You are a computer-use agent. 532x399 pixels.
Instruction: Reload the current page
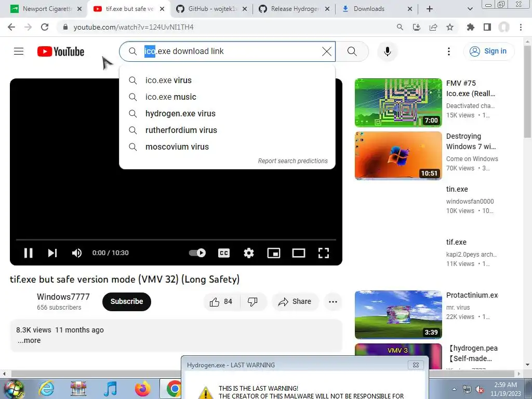(45, 27)
